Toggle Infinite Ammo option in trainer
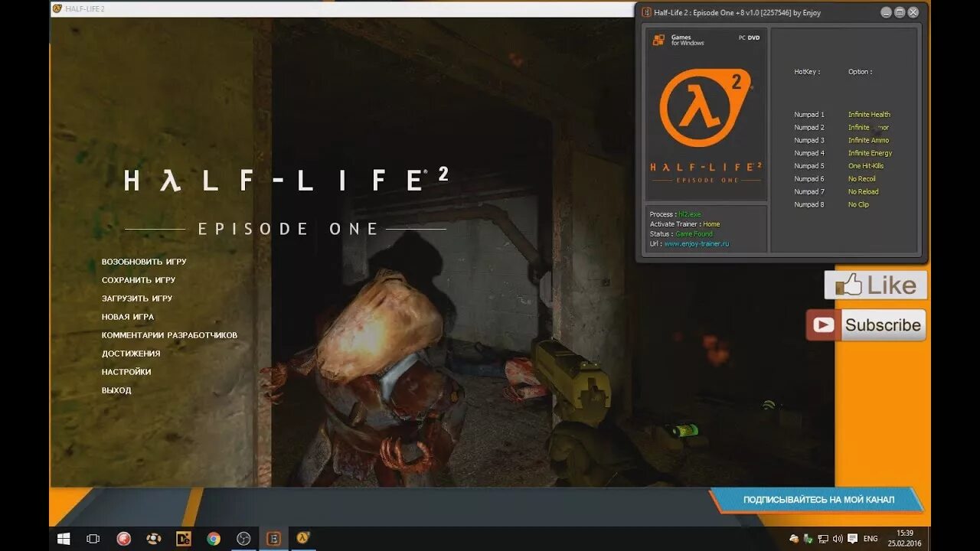This screenshot has width=980, height=551. coord(868,141)
